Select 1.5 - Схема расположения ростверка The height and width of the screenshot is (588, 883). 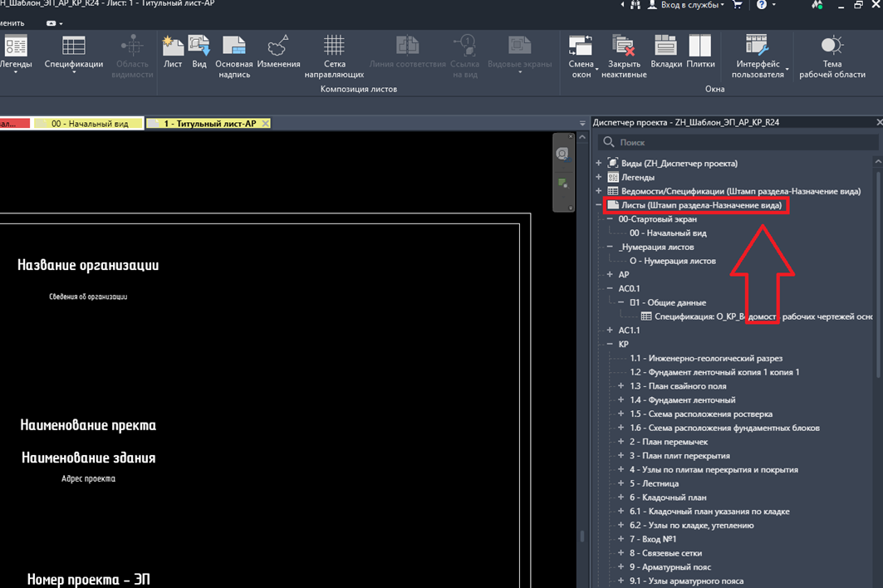click(701, 414)
